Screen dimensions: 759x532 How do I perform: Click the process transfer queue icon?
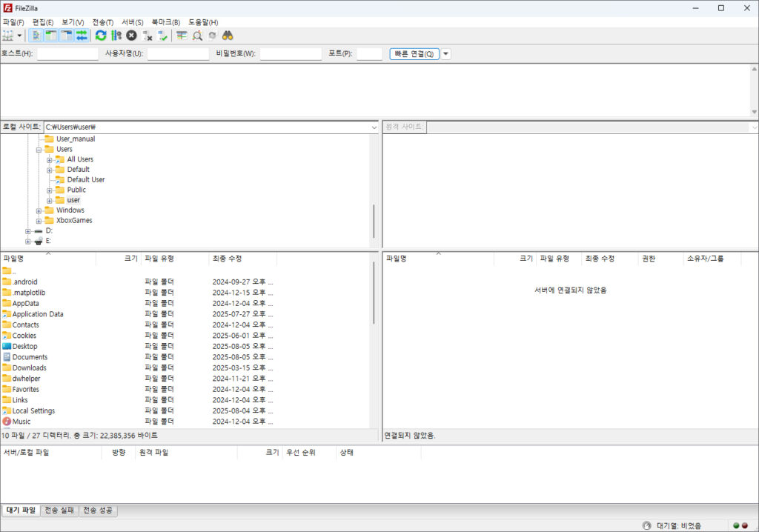pos(116,36)
